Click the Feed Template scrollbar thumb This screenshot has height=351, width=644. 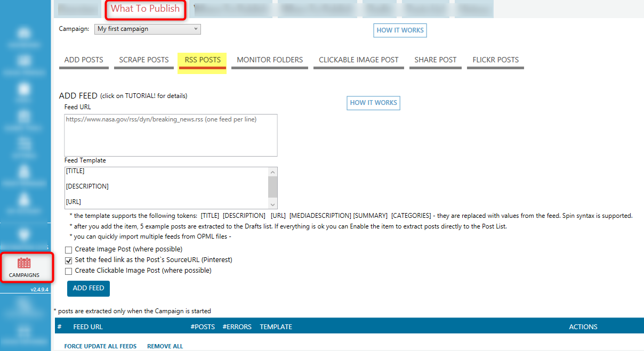coord(272,187)
